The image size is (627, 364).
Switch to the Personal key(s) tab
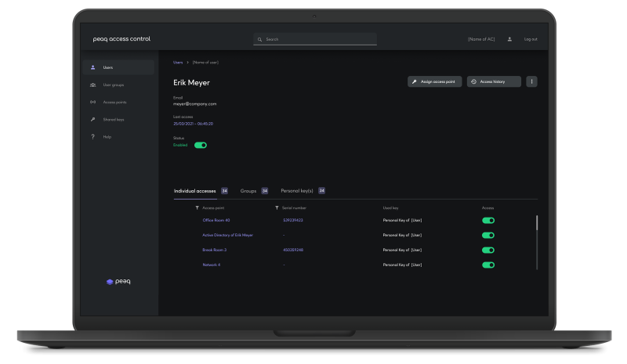[297, 190]
